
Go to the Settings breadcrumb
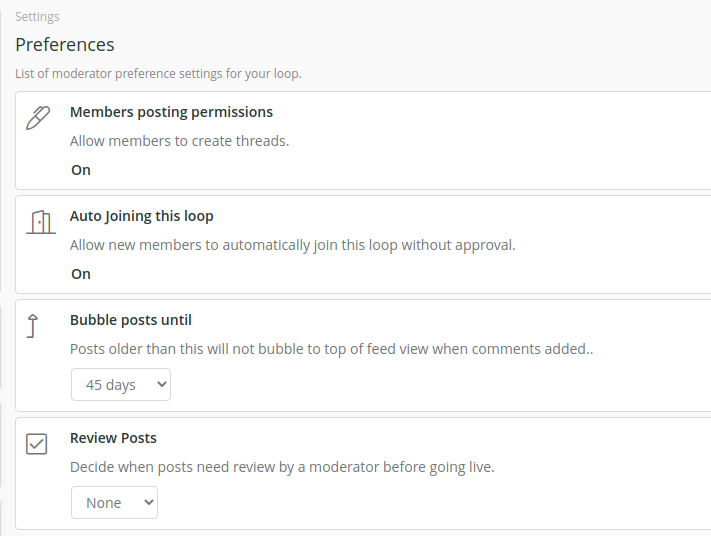click(37, 17)
